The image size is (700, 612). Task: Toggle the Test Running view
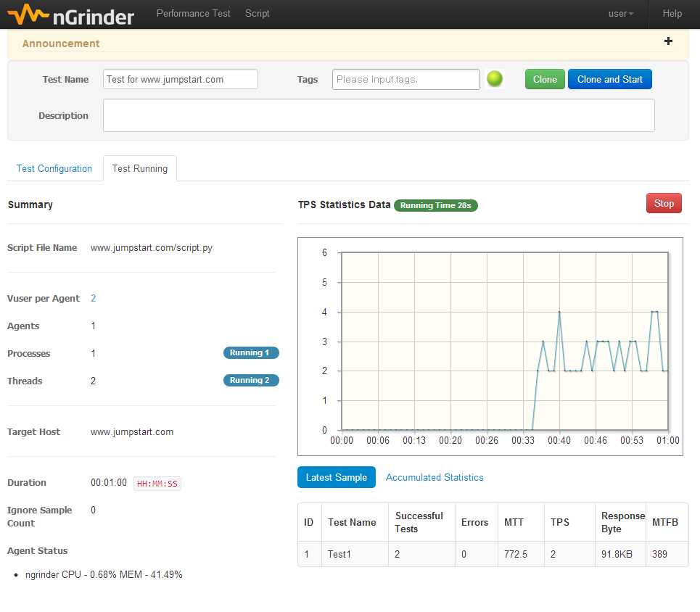(x=139, y=168)
